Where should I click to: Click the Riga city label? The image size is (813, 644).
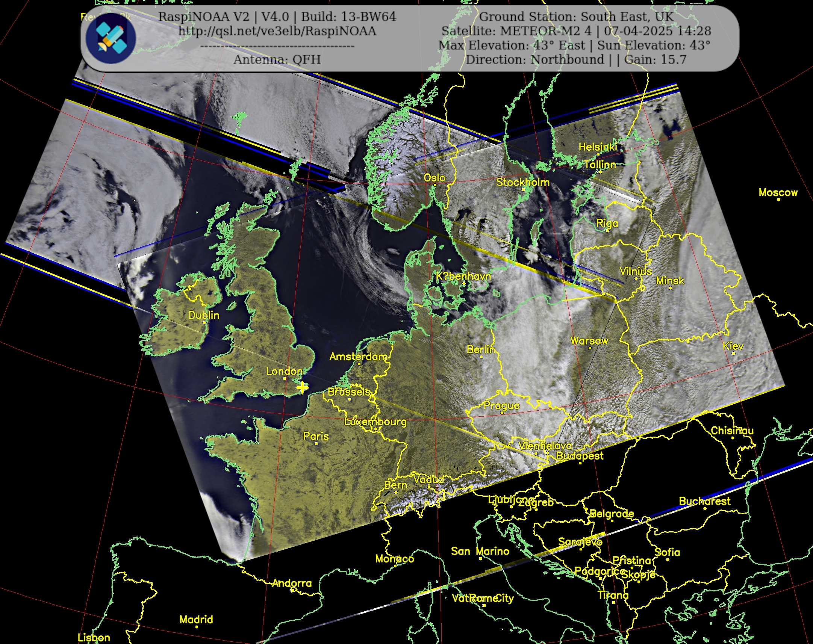[607, 224]
